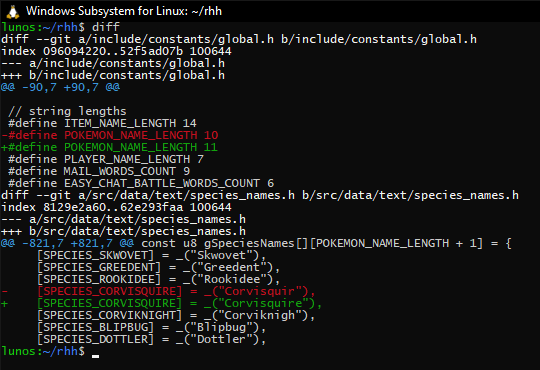The height and width of the screenshot is (370, 540).
Task: Click the SPECIES_DOTTLER entry line
Action: [152, 339]
